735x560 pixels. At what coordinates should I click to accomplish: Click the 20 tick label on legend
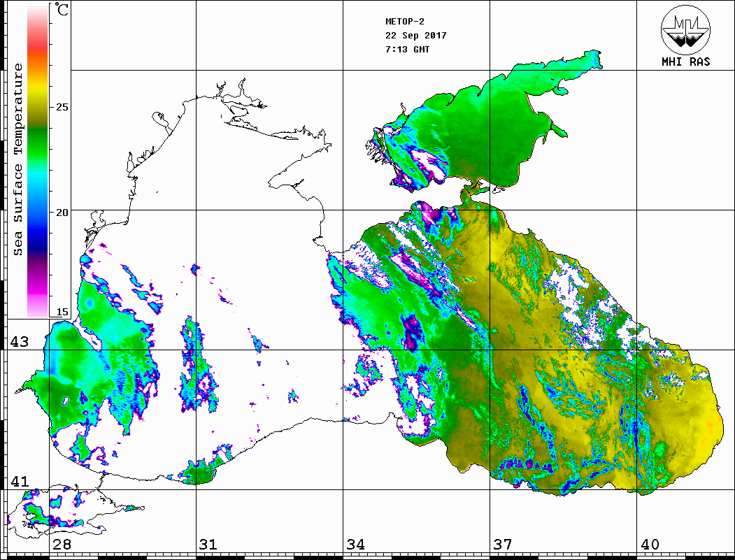coord(62,212)
